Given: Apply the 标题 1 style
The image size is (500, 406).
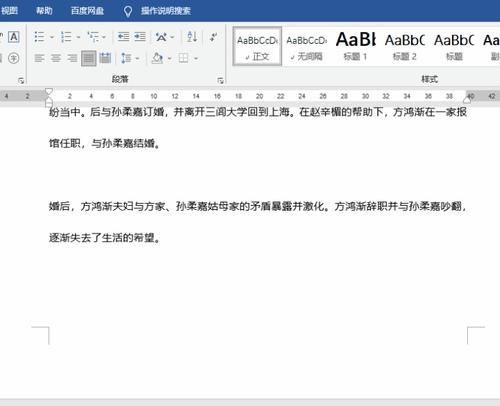Looking at the screenshot, I should pyautogui.click(x=355, y=47).
